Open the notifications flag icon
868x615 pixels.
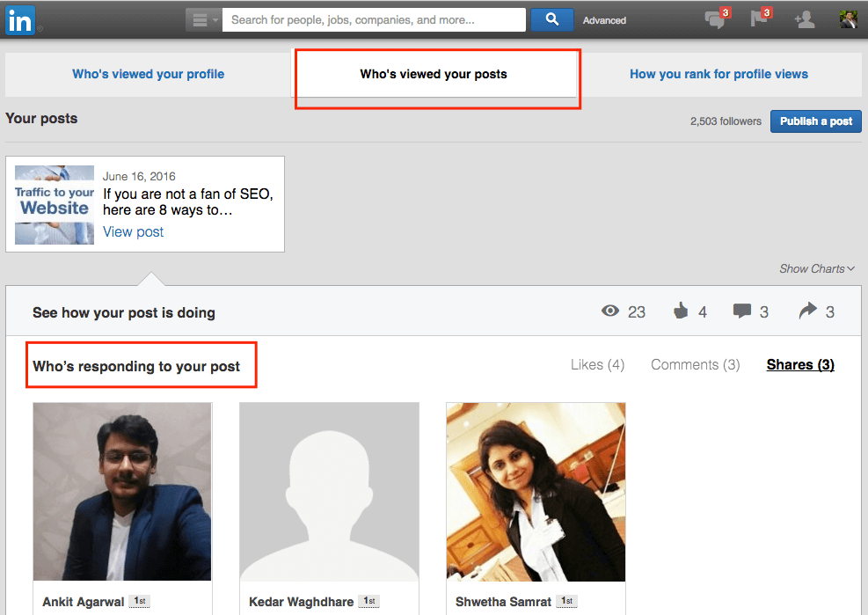760,18
